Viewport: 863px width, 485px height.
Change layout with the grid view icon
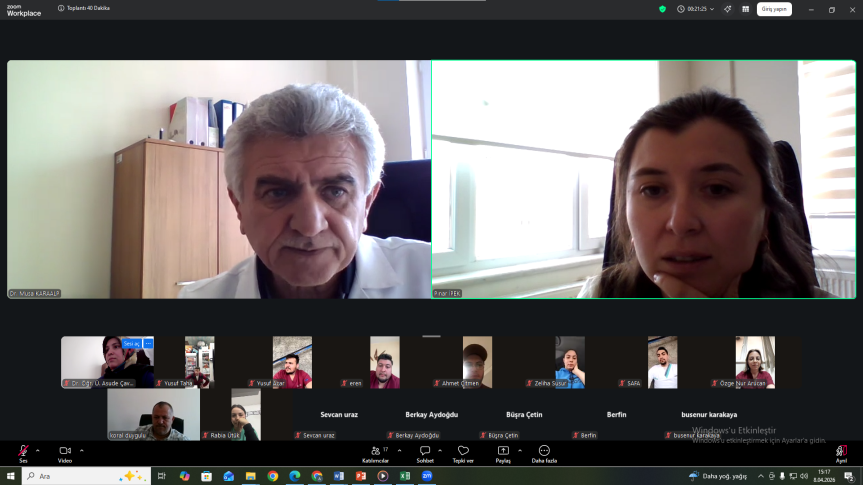tap(745, 9)
